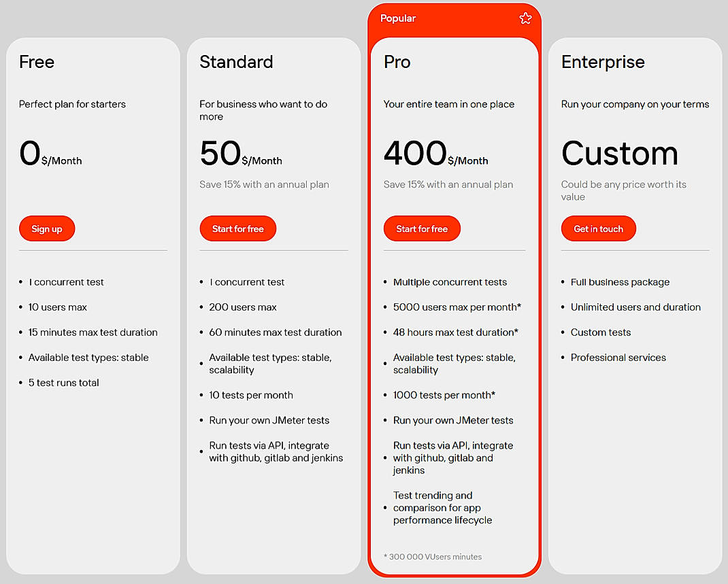Select the Standard plan heading
The width and height of the screenshot is (728, 584).
[x=236, y=62]
